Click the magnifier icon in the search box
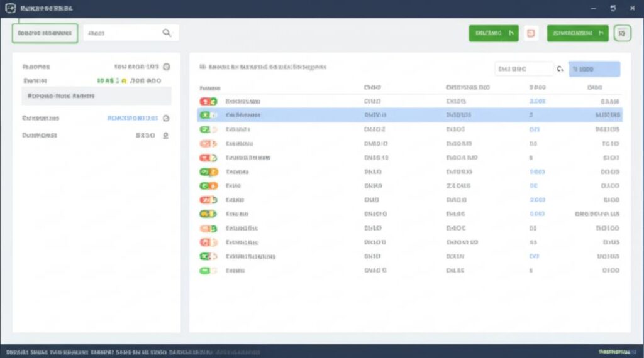The width and height of the screenshot is (644, 358). click(166, 33)
